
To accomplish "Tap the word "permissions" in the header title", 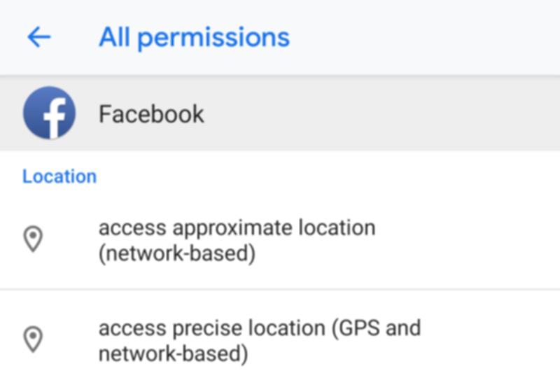I will point(213,37).
